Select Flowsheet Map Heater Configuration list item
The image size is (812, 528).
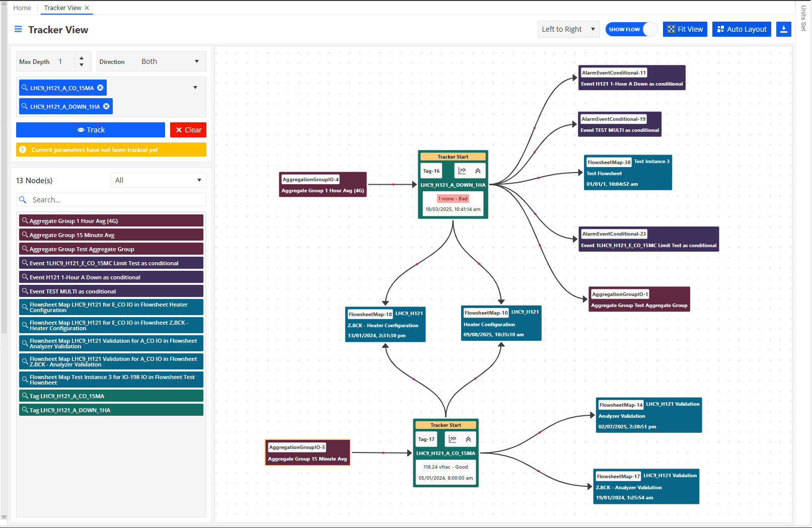pos(111,307)
